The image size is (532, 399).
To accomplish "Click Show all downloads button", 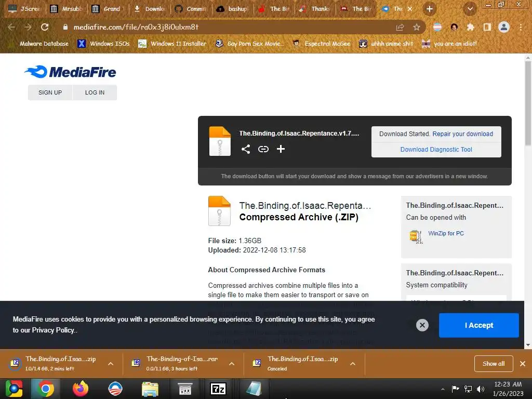I will point(494,363).
